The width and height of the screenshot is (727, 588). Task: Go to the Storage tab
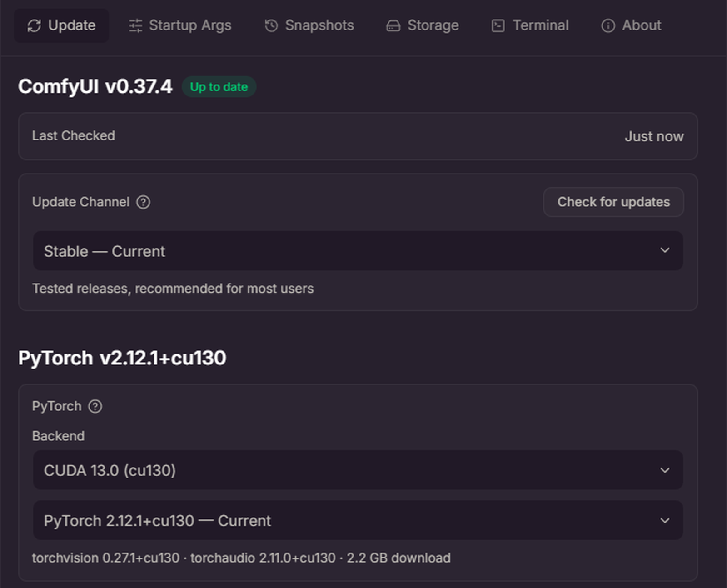pos(422,25)
